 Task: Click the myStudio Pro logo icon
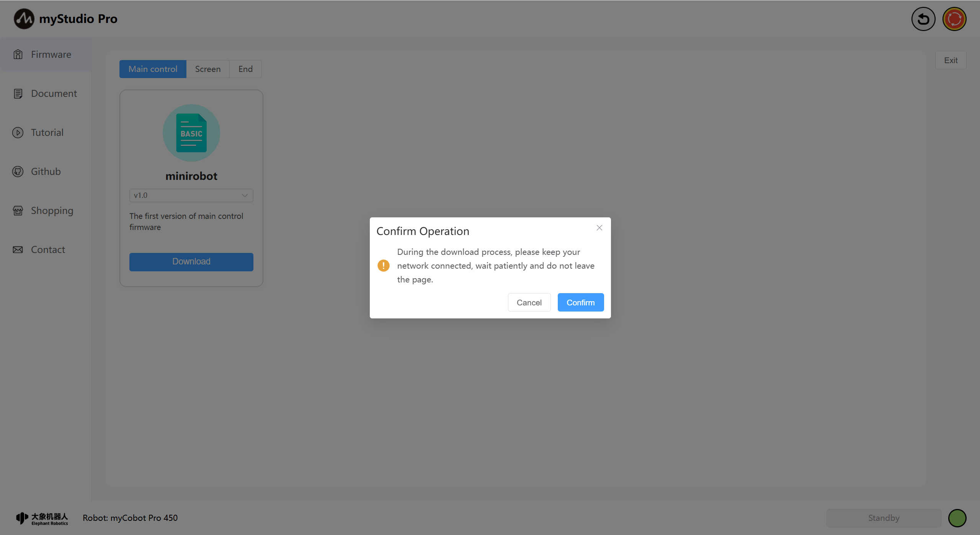coord(24,19)
